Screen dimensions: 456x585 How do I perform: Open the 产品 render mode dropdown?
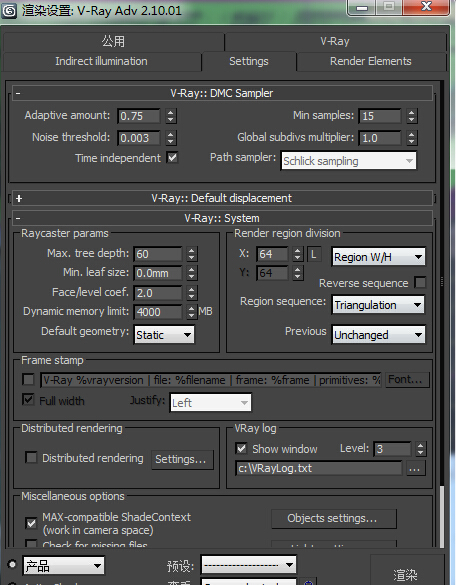64,566
